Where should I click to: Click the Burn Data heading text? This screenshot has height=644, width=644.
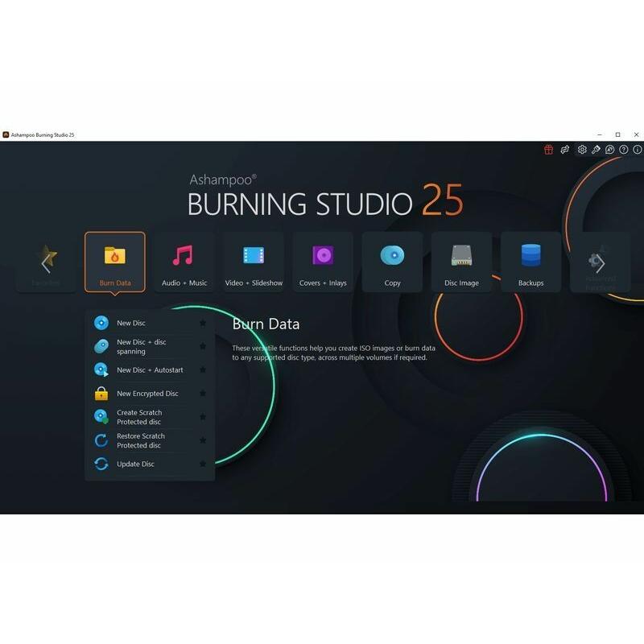(x=266, y=324)
